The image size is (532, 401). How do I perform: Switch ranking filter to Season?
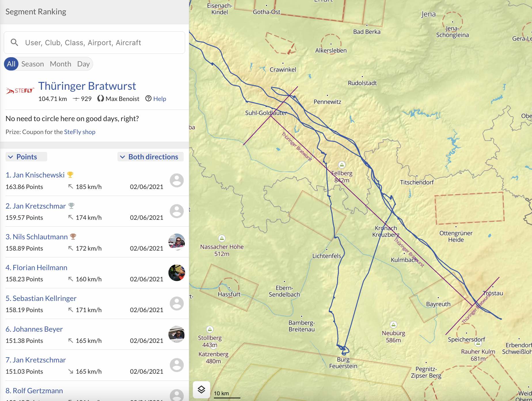pyautogui.click(x=33, y=64)
